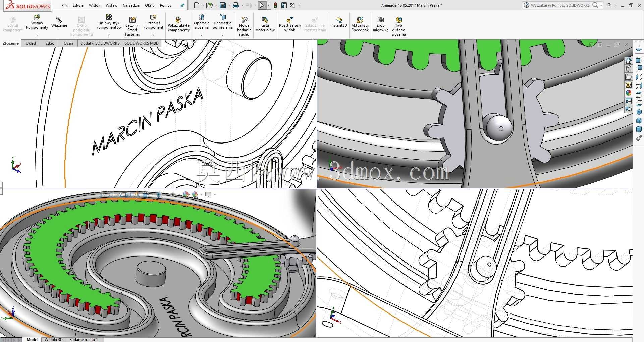Open the Plik menu
The height and width of the screenshot is (342, 644).
[x=64, y=5]
